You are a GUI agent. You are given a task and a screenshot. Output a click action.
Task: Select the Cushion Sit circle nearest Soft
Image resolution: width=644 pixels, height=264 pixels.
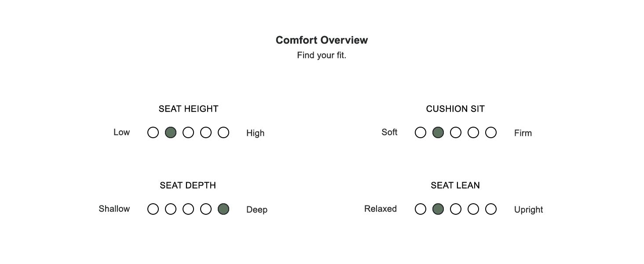pos(421,132)
